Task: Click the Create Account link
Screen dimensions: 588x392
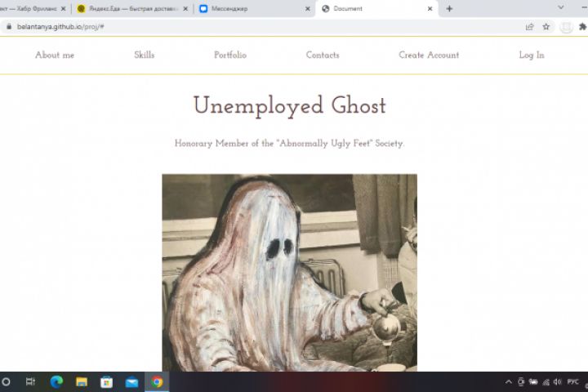Action: [x=429, y=56]
